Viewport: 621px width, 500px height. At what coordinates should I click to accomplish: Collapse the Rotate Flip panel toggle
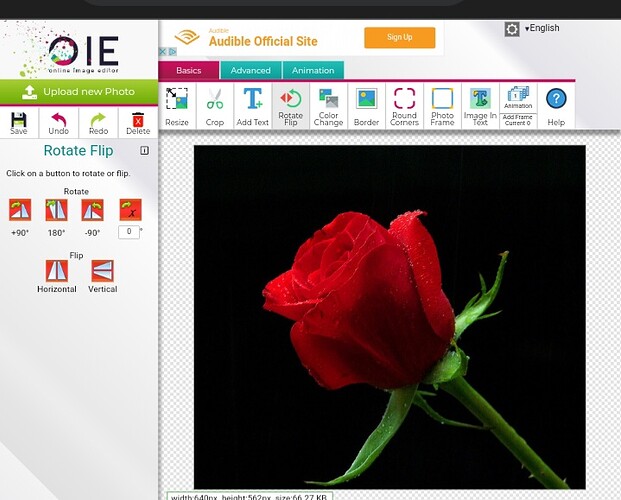(145, 151)
